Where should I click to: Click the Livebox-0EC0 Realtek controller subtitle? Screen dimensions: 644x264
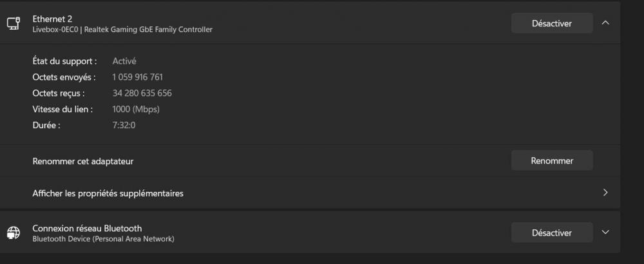(122, 30)
